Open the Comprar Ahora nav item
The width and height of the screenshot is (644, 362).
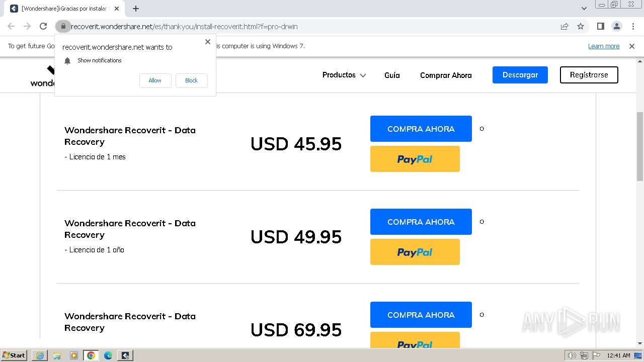click(x=446, y=75)
